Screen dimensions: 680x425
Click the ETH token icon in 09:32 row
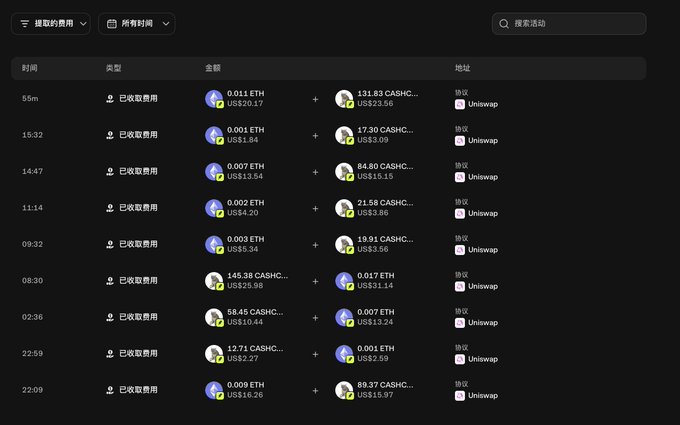pos(214,244)
